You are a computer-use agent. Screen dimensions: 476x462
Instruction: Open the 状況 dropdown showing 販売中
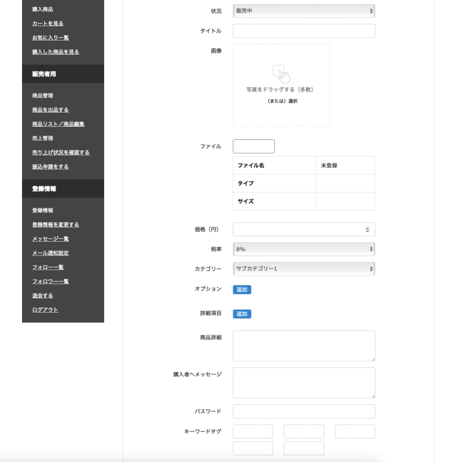click(304, 11)
